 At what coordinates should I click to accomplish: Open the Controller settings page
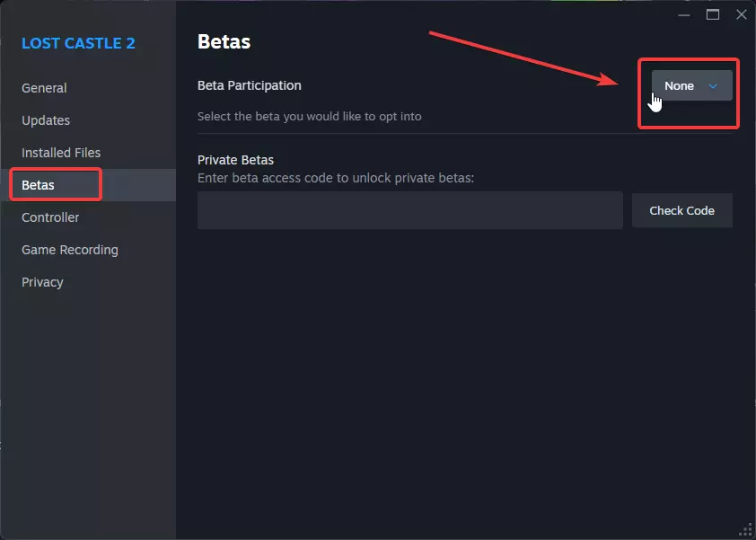click(x=50, y=217)
